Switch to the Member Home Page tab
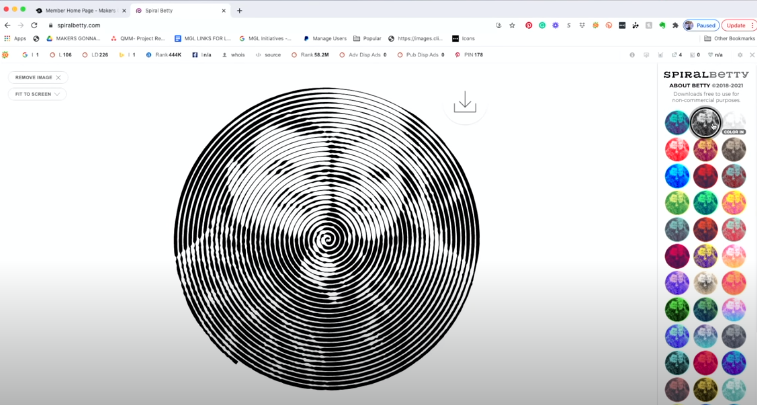 click(x=81, y=11)
